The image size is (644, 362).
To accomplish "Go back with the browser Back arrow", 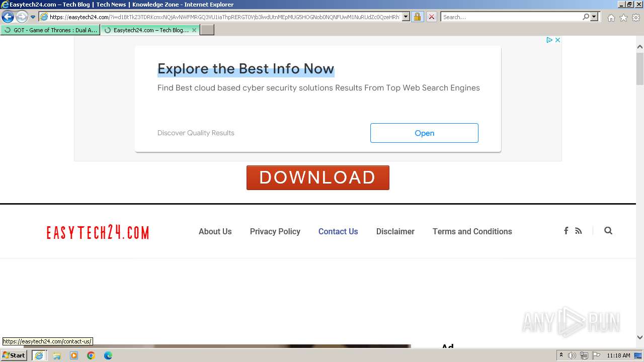I will [x=8, y=17].
